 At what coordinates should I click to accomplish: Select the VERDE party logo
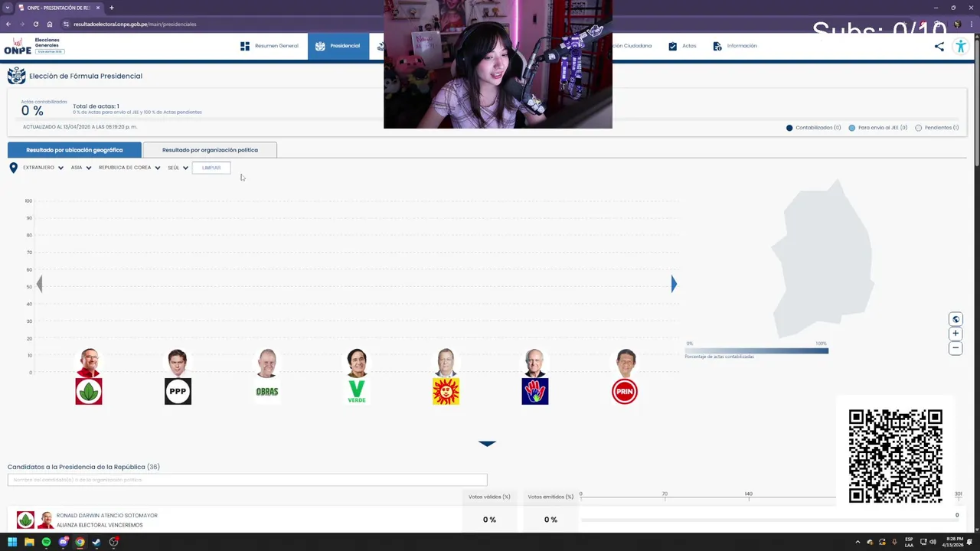tap(357, 391)
